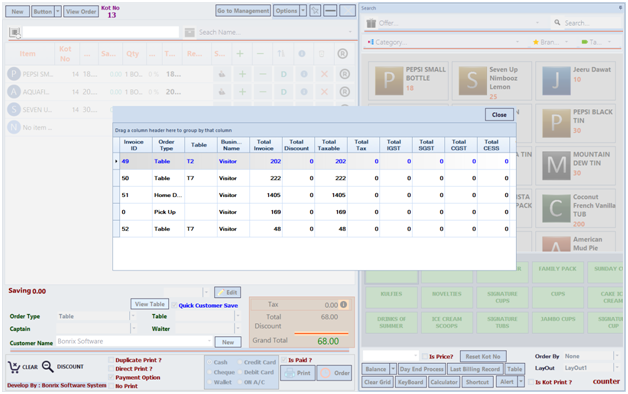Click the Day End Process button
628x394 pixels.
pos(422,369)
